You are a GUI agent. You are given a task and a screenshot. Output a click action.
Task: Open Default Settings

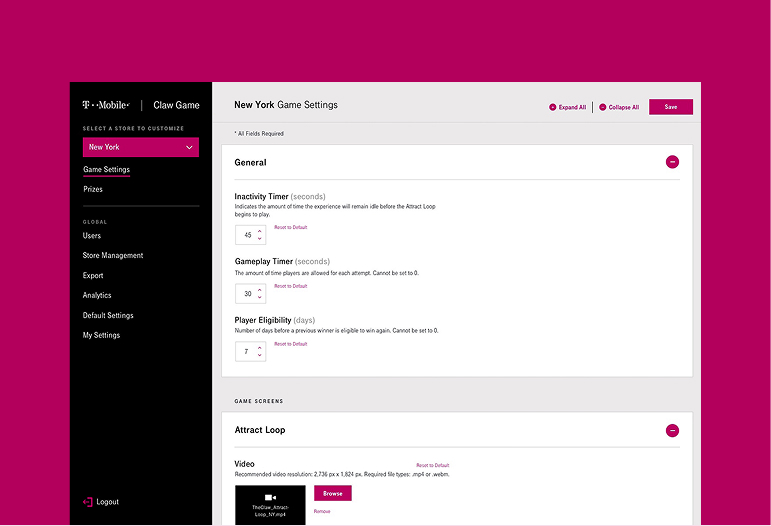[108, 315]
